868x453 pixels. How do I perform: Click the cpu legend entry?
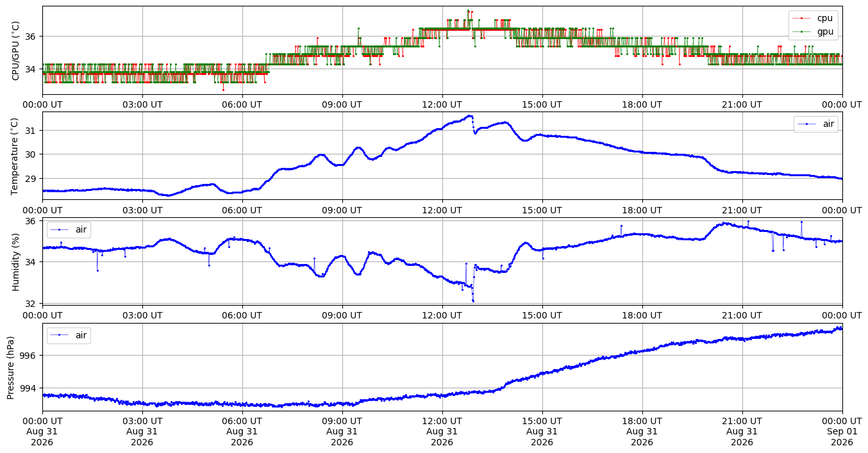[814, 18]
